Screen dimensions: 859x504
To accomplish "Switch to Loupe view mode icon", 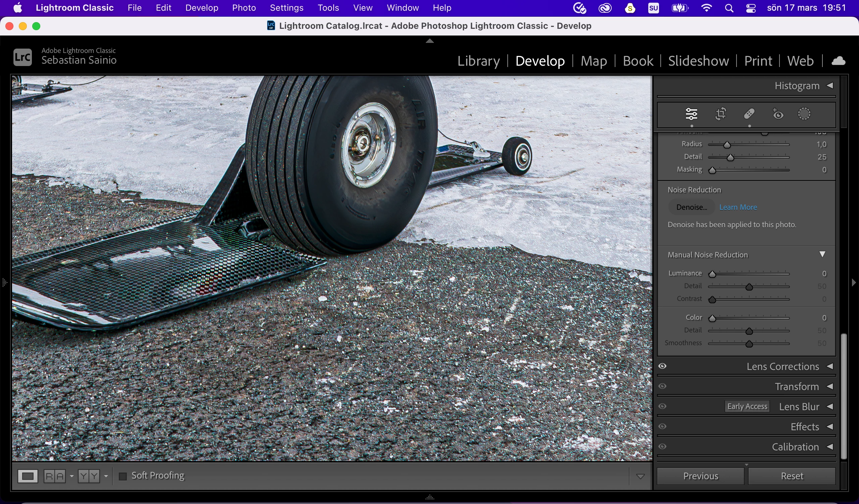I will [28, 476].
